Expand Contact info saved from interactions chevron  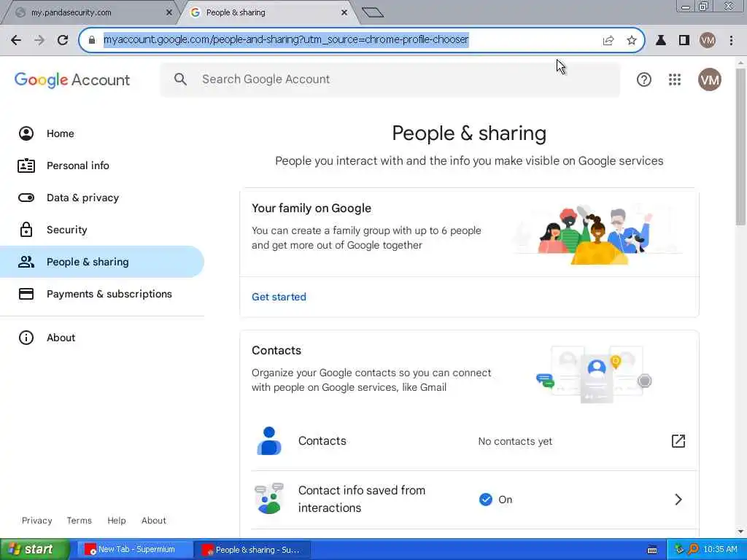coord(678,499)
